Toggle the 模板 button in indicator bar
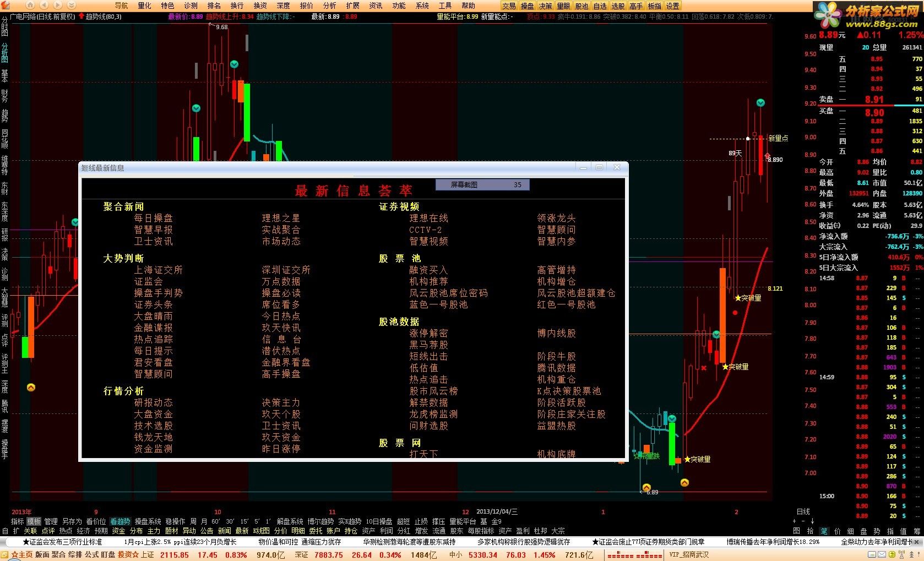 [34, 521]
